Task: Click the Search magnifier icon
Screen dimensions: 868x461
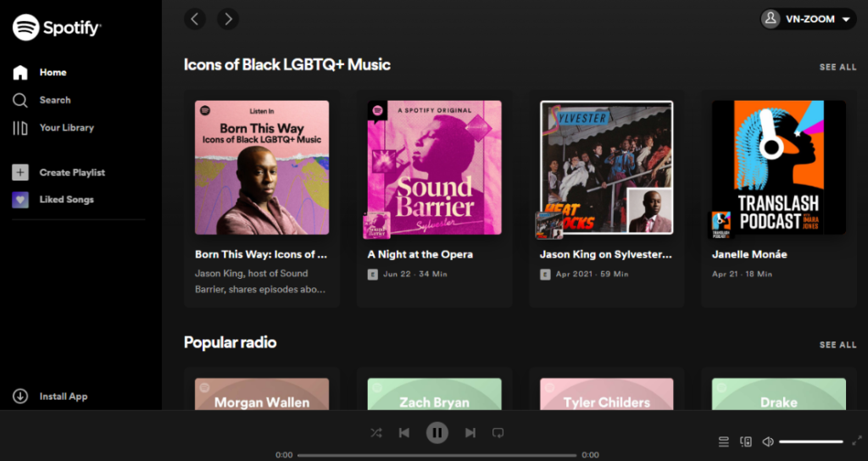Action: [20, 100]
